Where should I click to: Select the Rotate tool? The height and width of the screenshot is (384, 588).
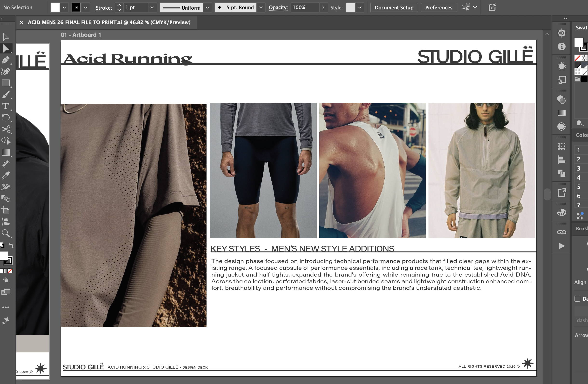(x=6, y=118)
